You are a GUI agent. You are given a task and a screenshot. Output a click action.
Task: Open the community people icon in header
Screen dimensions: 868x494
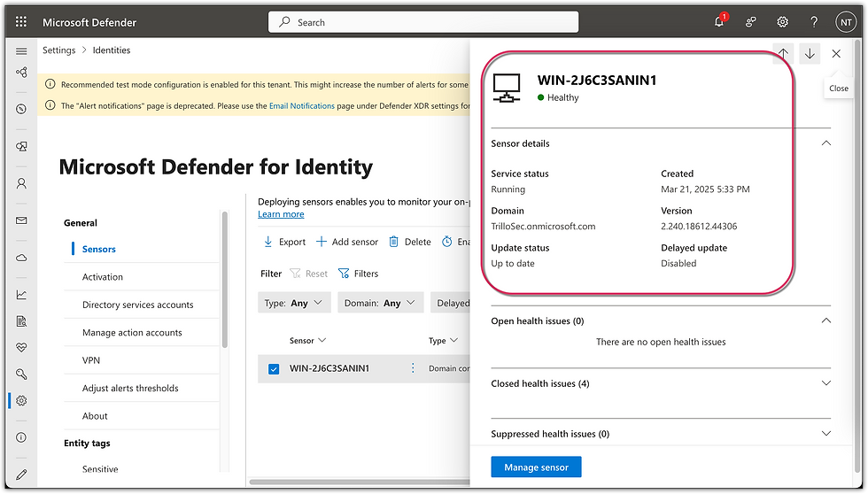(751, 22)
